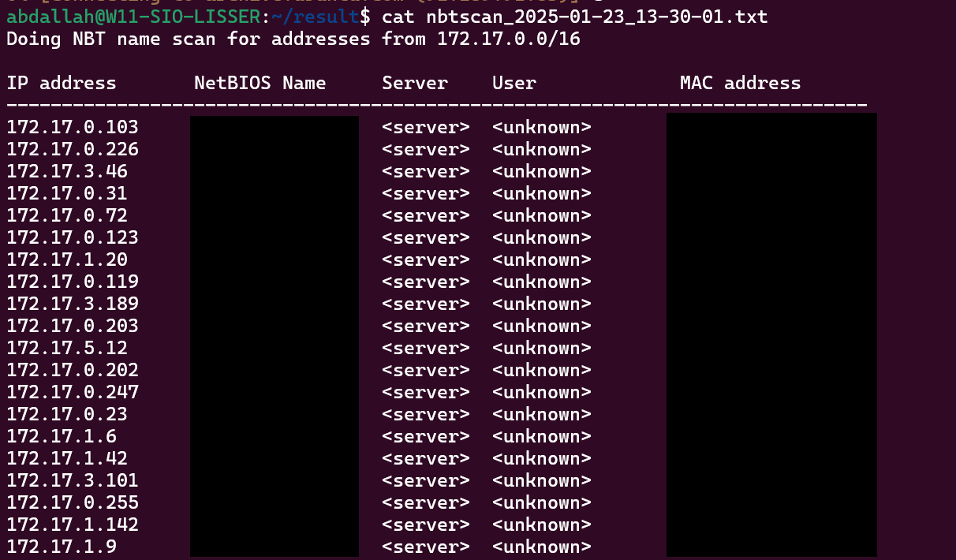
Task: Click the 'NetBIOS Name' column header
Action: (x=260, y=83)
